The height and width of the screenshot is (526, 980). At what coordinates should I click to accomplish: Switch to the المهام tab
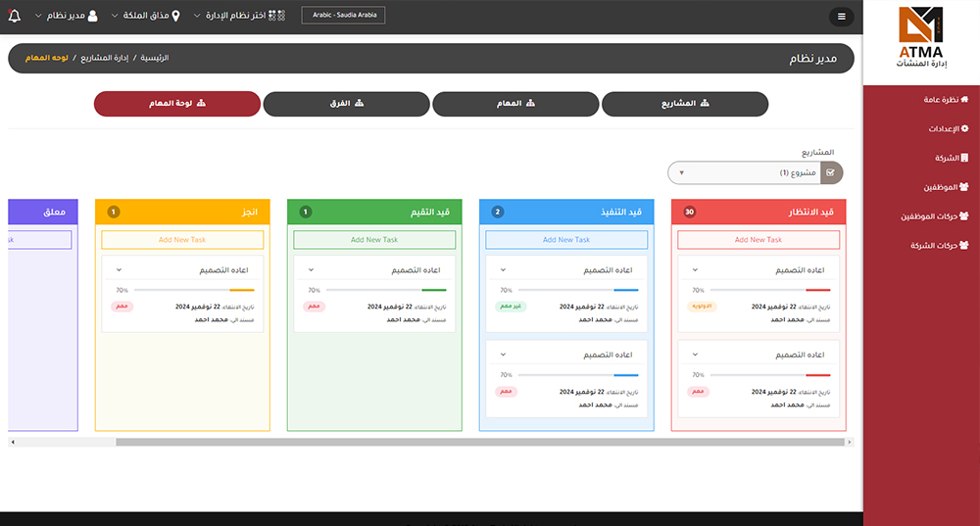click(515, 104)
